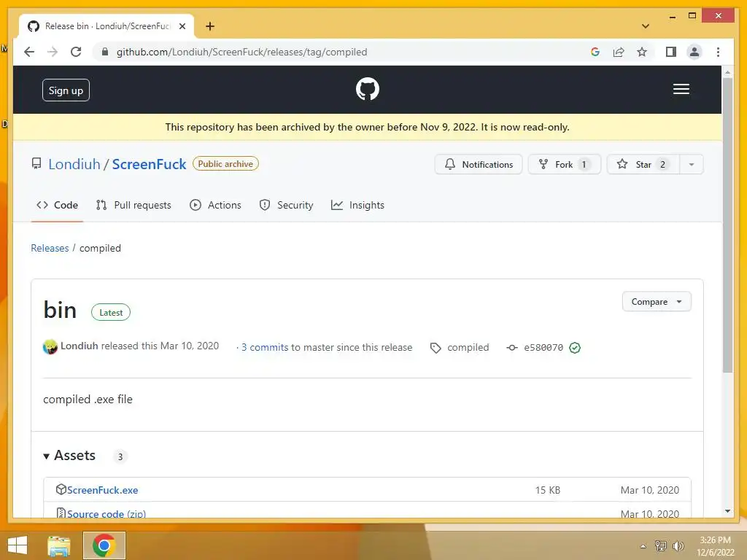Bookmark this tab with star icon

642,52
